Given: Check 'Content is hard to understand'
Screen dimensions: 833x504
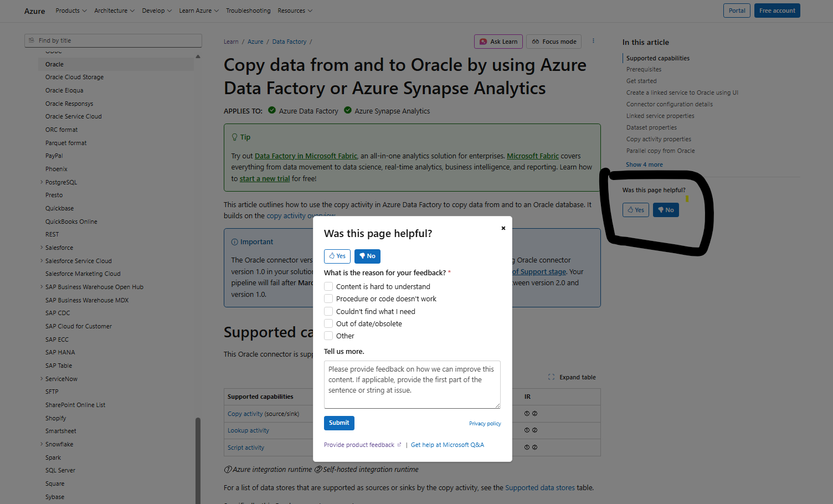Looking at the screenshot, I should click(328, 286).
